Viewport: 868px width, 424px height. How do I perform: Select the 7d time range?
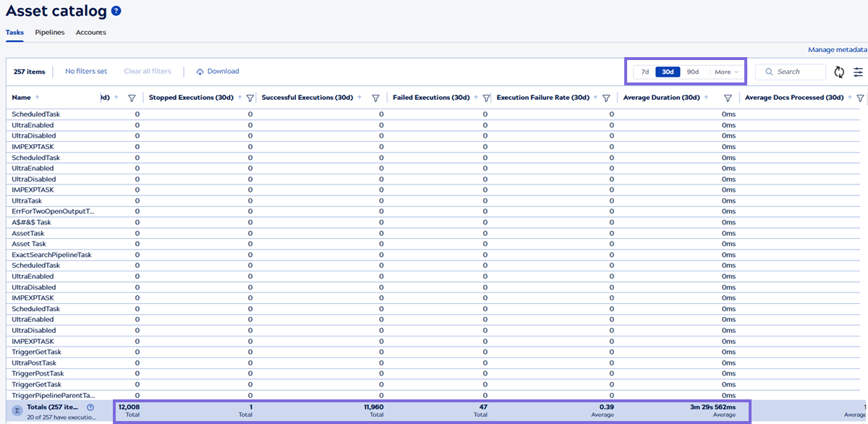[x=645, y=72]
